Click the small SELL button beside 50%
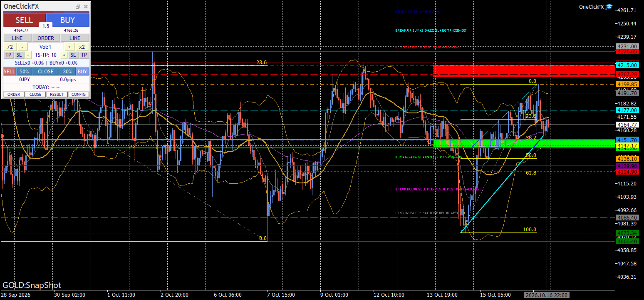Screen dimensions: 644x300 coord(10,71)
